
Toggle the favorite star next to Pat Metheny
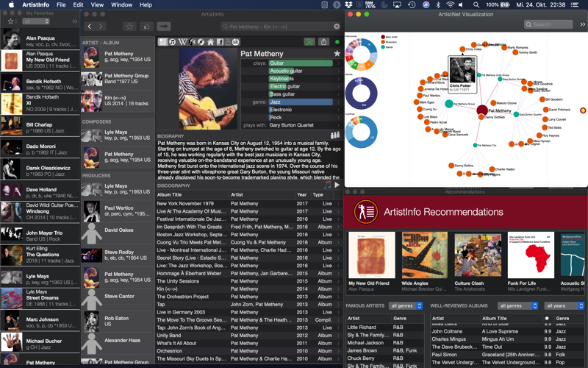(x=337, y=54)
